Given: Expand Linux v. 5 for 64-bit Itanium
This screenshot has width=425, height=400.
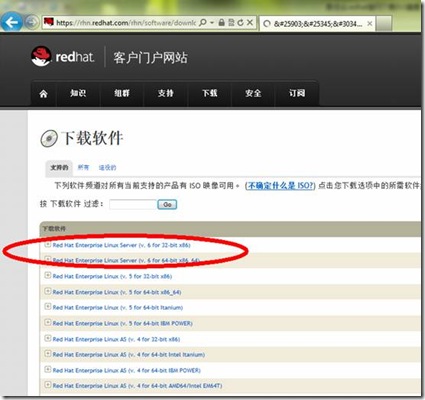Looking at the screenshot, I should [48, 307].
